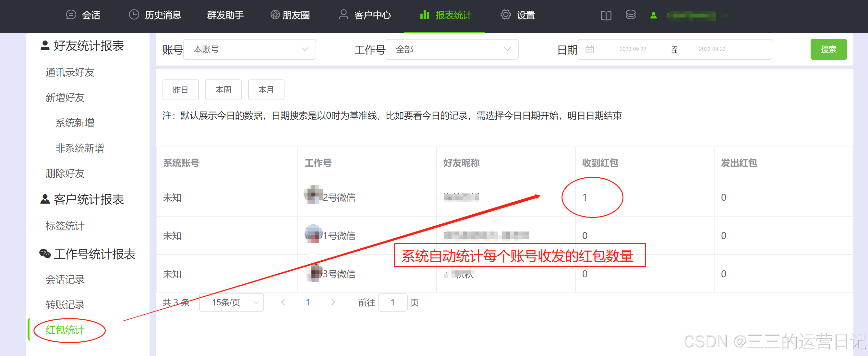The height and width of the screenshot is (356, 868).
Task: Click the 1号微信 avatar thumbnail
Action: coord(313,234)
